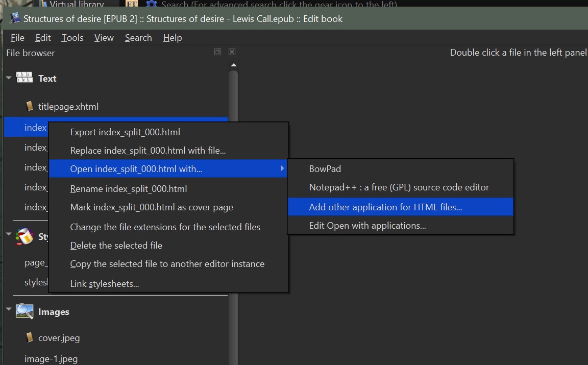
Task: Click the titlepage.xhtml book icon
Action: [x=29, y=107]
